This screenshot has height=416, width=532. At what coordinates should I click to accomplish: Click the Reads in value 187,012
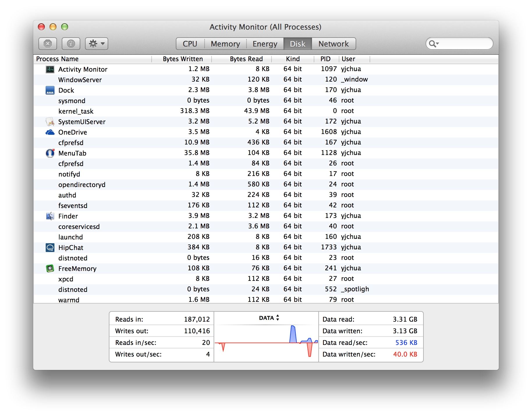tap(197, 320)
